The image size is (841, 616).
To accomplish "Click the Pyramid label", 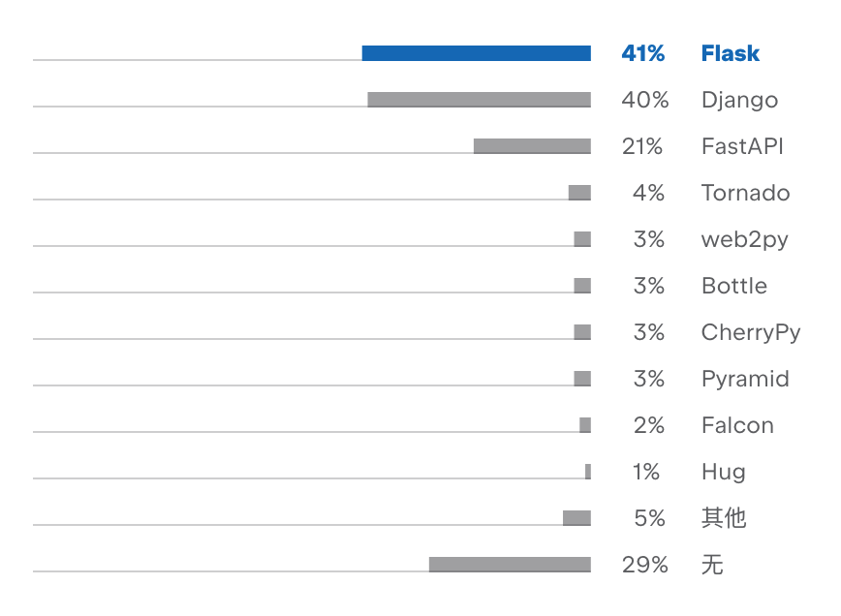I will tap(745, 379).
